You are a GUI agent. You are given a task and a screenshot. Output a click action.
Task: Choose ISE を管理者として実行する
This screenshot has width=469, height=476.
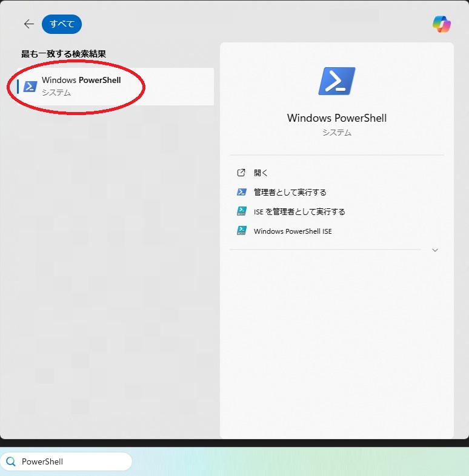click(x=299, y=211)
